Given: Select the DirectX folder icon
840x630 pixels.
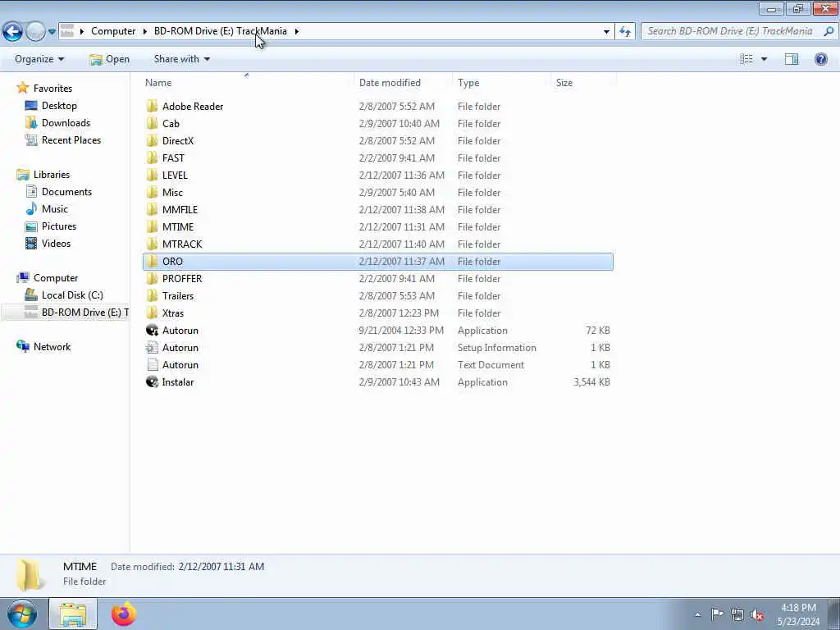Looking at the screenshot, I should pyautogui.click(x=152, y=140).
